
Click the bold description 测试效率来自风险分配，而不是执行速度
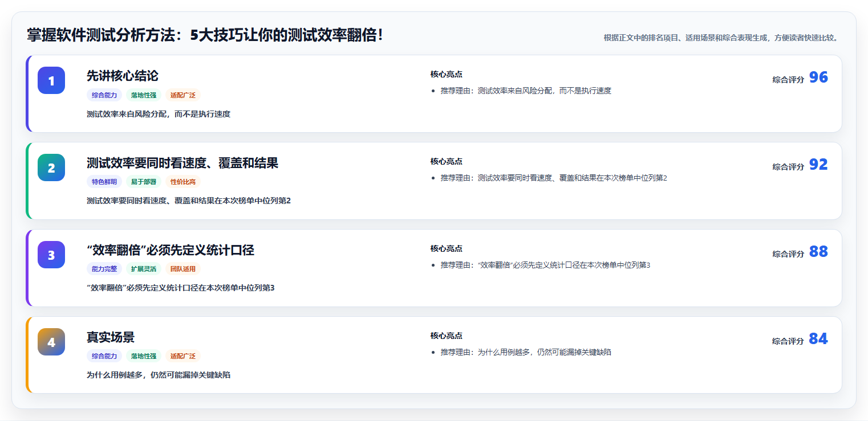[159, 114]
